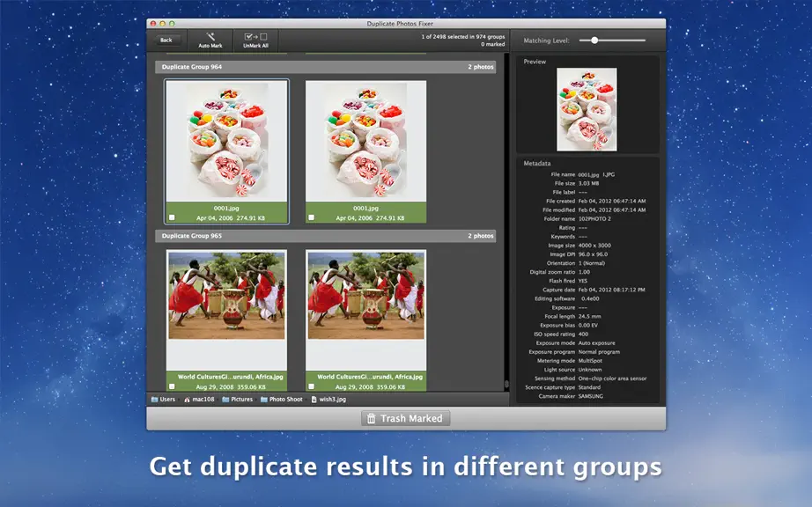
Task: Click the Duplicate Group 964 header
Action: [326, 67]
